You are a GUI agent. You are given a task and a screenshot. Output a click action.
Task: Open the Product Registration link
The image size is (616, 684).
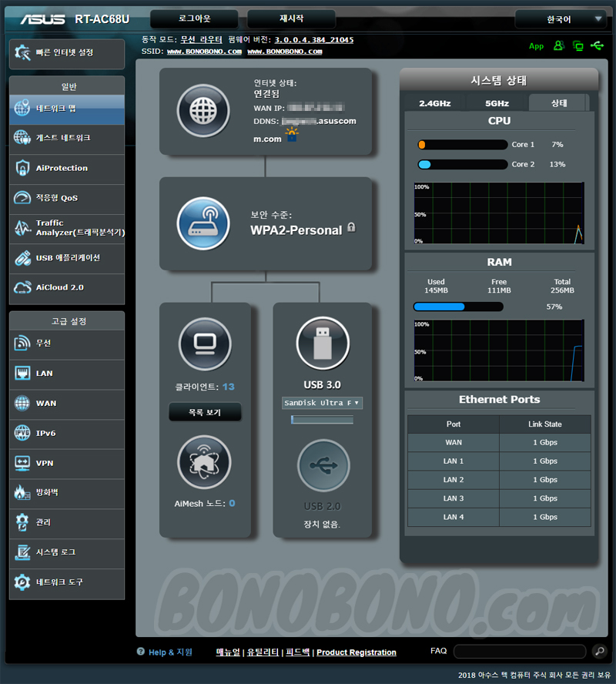(357, 652)
